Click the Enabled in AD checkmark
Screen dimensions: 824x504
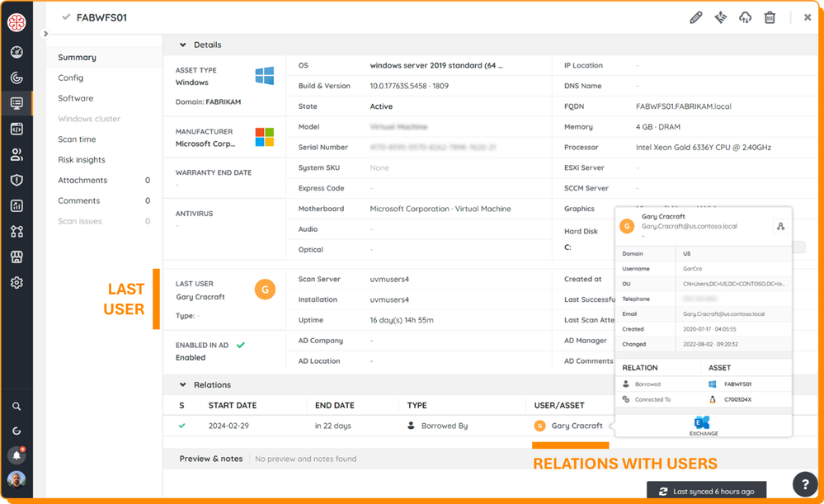pos(241,345)
